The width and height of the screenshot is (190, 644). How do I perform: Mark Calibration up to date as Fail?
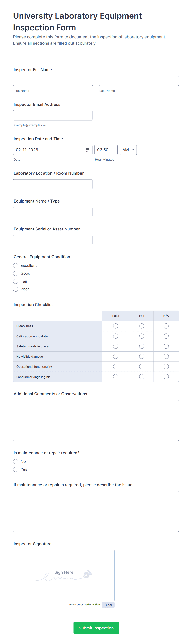tap(142, 336)
